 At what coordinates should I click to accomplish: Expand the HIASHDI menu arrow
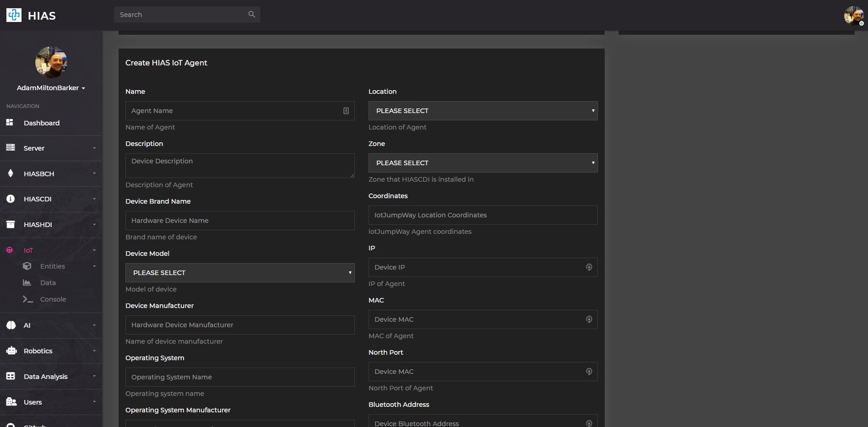pyautogui.click(x=94, y=225)
